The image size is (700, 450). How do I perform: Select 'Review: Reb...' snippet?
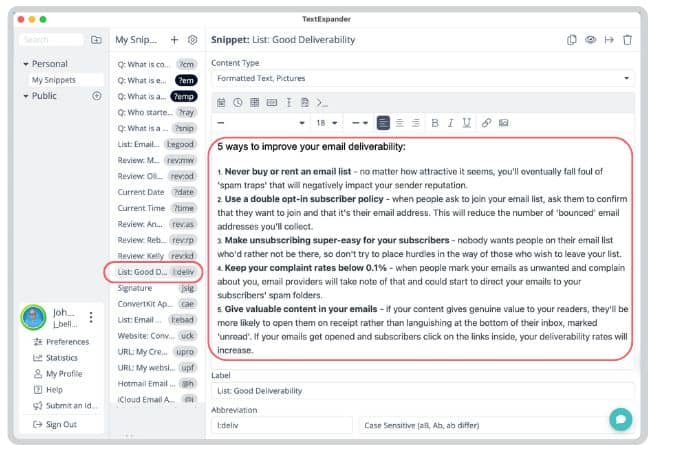pyautogui.click(x=156, y=240)
